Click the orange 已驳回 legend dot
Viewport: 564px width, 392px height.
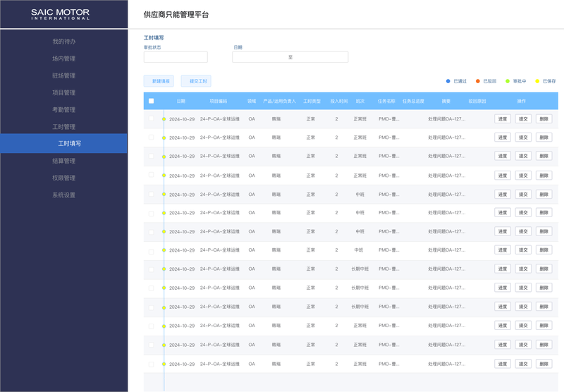(x=478, y=81)
